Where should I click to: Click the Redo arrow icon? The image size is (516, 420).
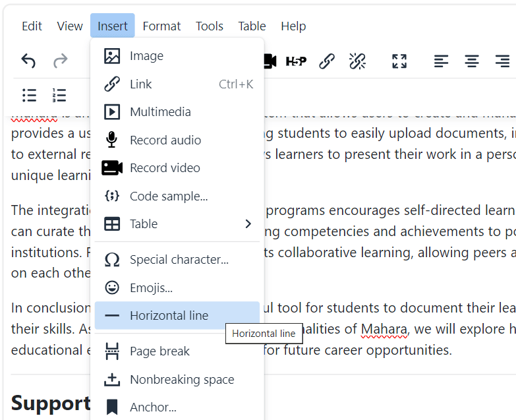[x=61, y=61]
